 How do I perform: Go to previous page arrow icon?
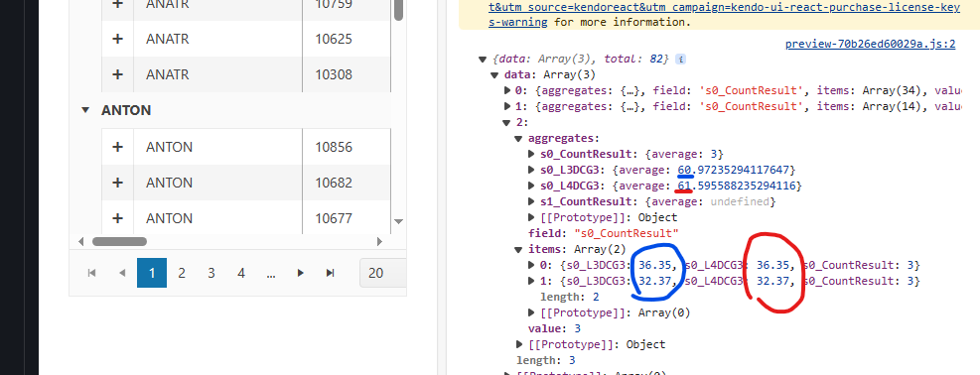tap(122, 273)
